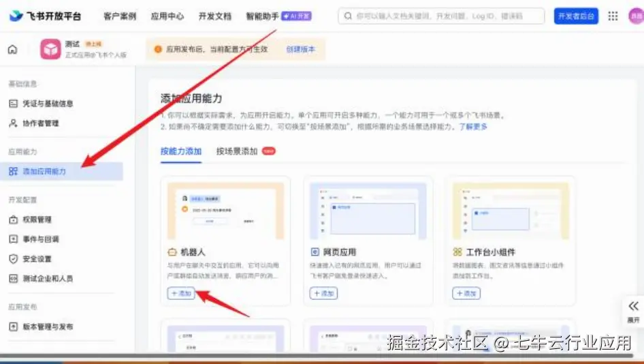The height and width of the screenshot is (364, 644).
Task: Click the 工作台小组件 card title
Action: click(x=490, y=252)
